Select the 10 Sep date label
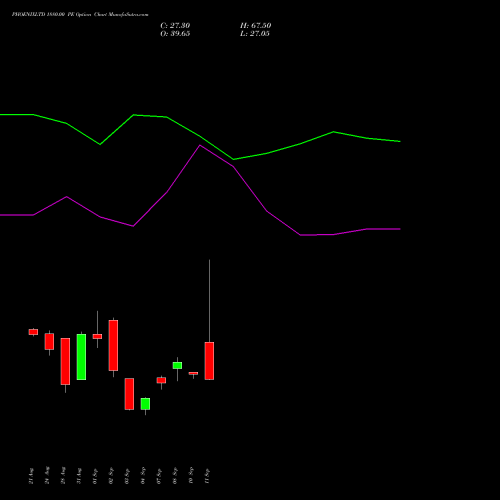The image size is (500, 500). pyautogui.click(x=191, y=476)
